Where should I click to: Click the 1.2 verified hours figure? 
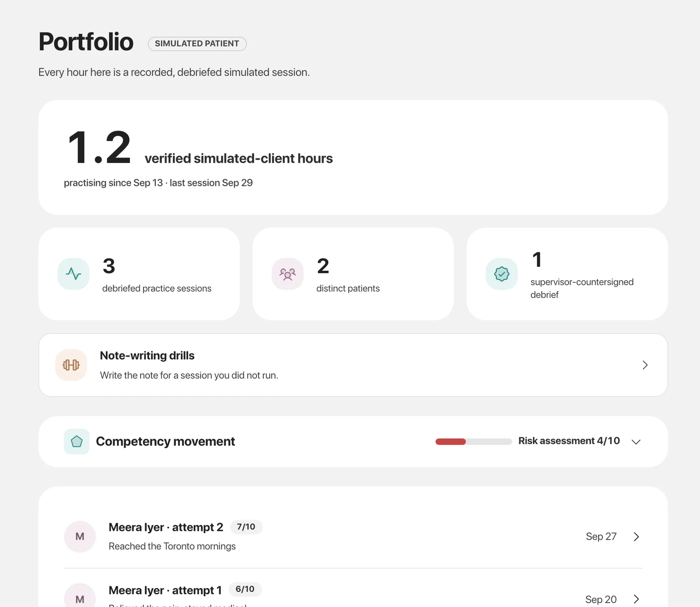(99, 148)
